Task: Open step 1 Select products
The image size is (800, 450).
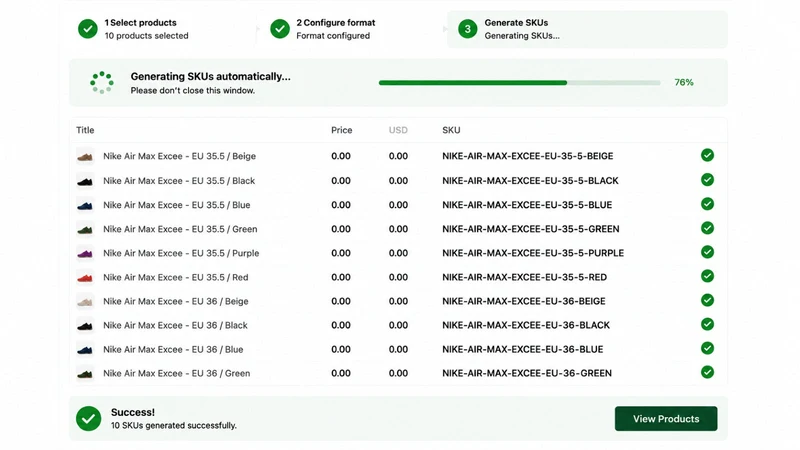Action: point(133,29)
